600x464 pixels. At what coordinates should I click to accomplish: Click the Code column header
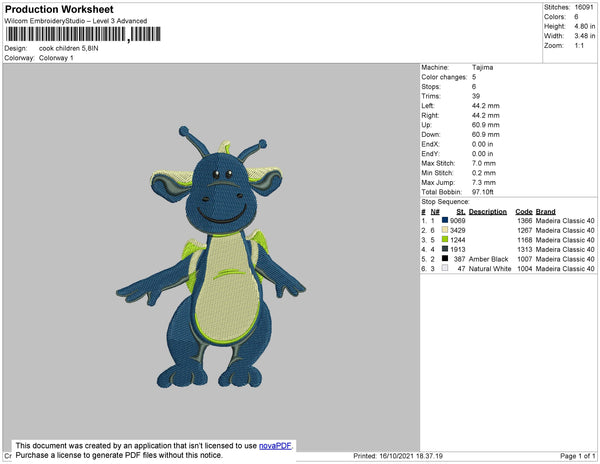click(523, 212)
